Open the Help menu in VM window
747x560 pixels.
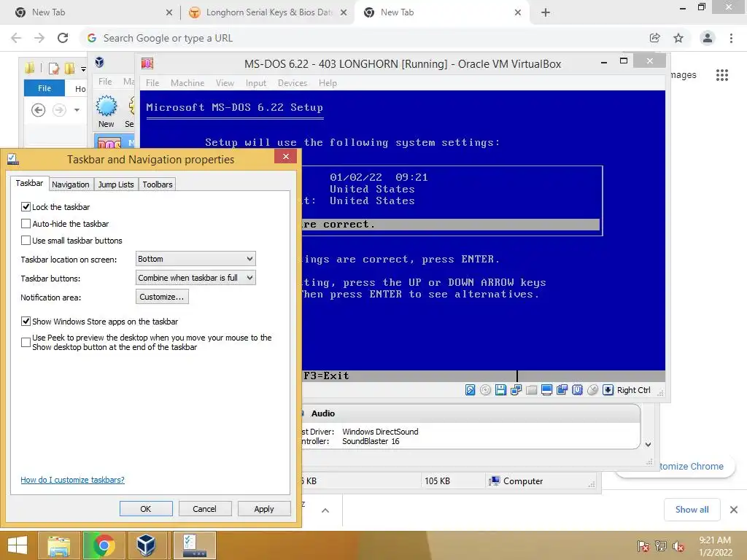coord(328,83)
